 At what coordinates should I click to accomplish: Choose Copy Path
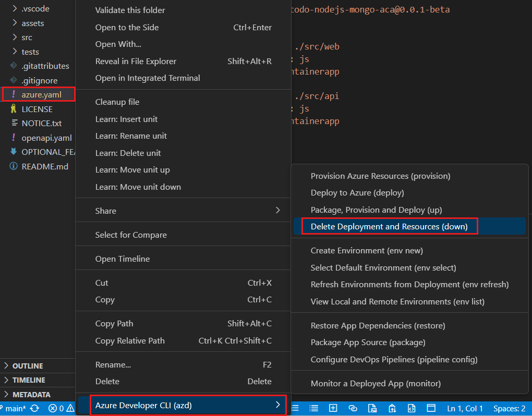click(183, 323)
